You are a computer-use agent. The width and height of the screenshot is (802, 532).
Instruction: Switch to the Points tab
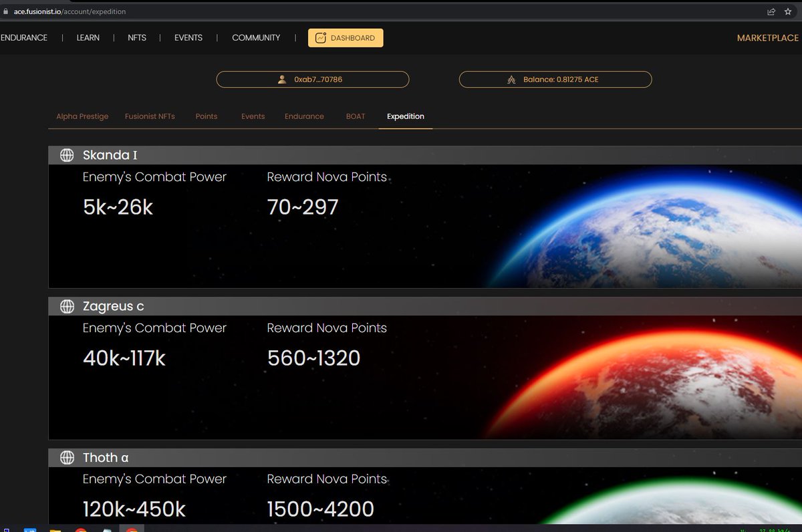click(207, 116)
